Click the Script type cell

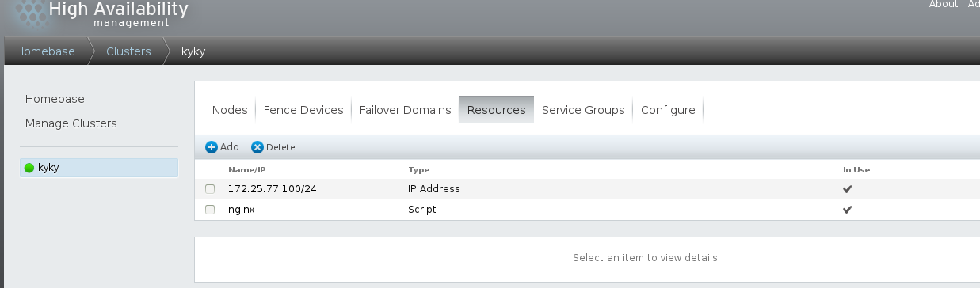(422, 210)
